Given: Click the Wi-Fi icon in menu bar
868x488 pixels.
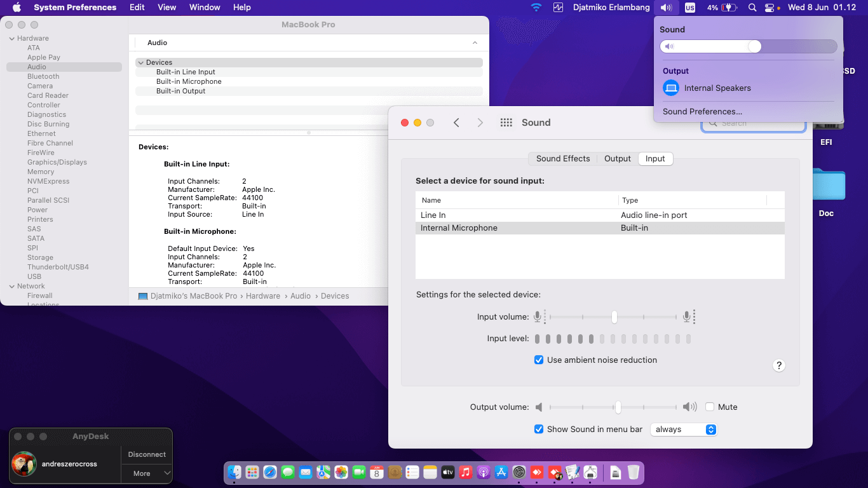Looking at the screenshot, I should (x=536, y=8).
